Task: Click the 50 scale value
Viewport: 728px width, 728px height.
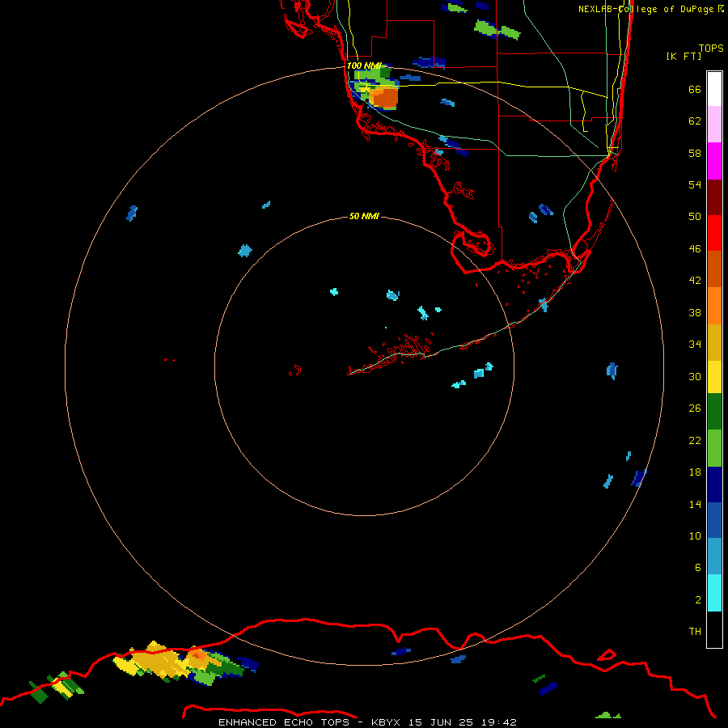Action: pyautogui.click(x=695, y=217)
